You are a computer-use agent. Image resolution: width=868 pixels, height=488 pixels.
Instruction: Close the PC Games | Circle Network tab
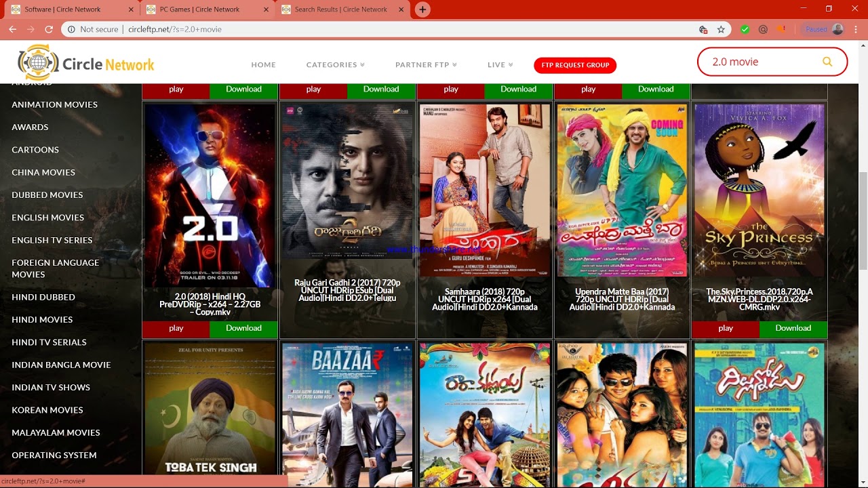pos(265,9)
